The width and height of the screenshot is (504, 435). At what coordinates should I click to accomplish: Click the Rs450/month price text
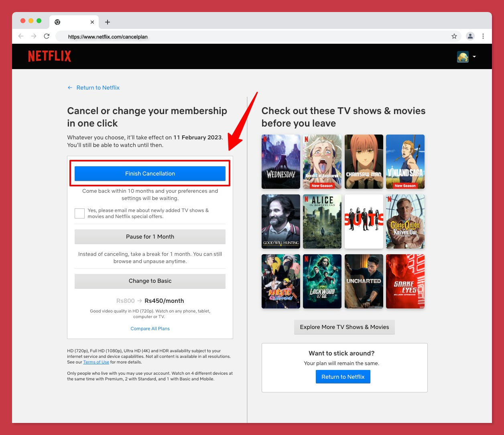click(x=164, y=301)
